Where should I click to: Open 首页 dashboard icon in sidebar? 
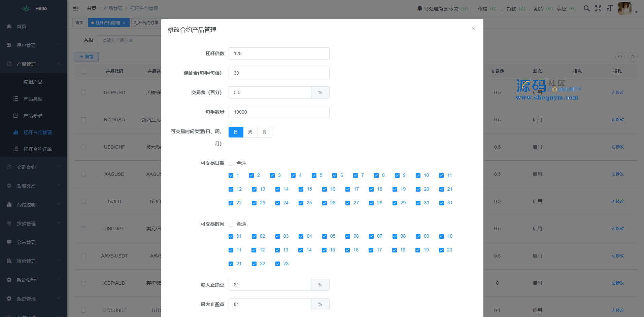(x=9, y=26)
